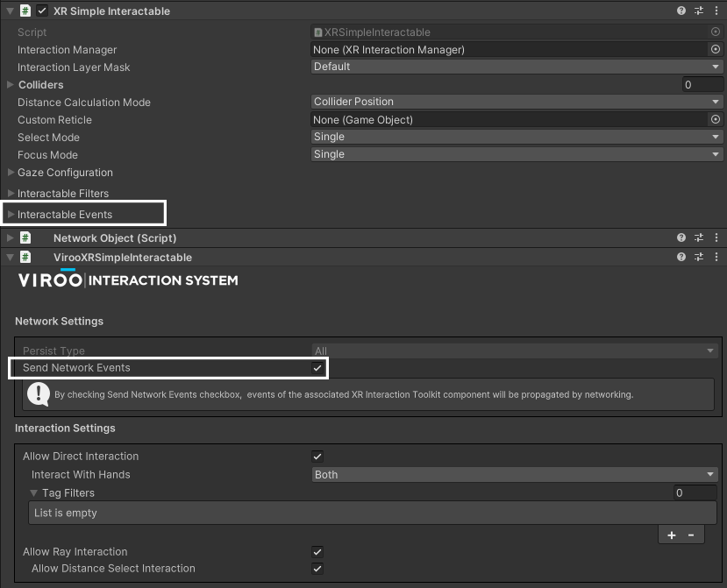Pick object for Custom Reticle field
The height and width of the screenshot is (588, 727).
[x=715, y=120]
